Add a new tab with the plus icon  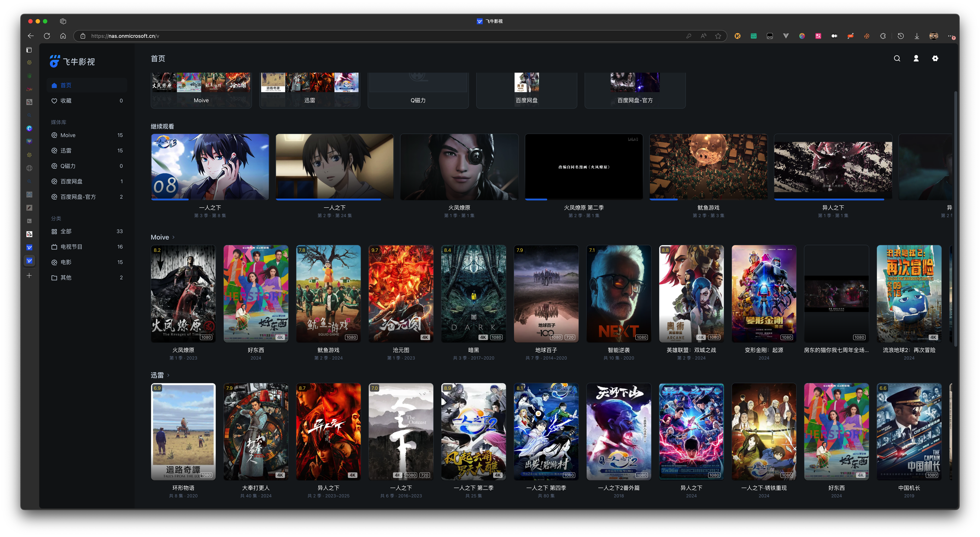(x=29, y=275)
